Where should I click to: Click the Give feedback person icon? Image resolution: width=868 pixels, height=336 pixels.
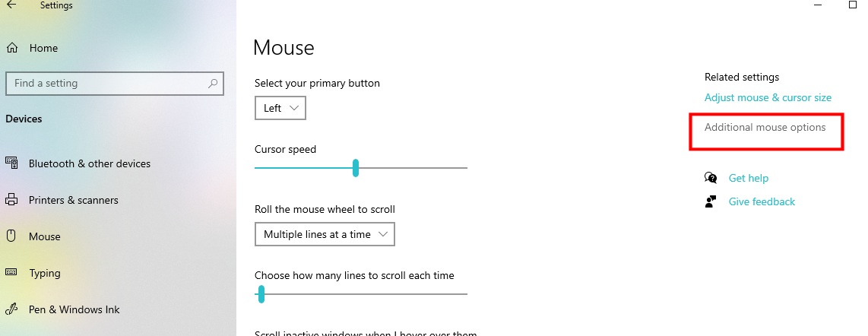pos(711,201)
